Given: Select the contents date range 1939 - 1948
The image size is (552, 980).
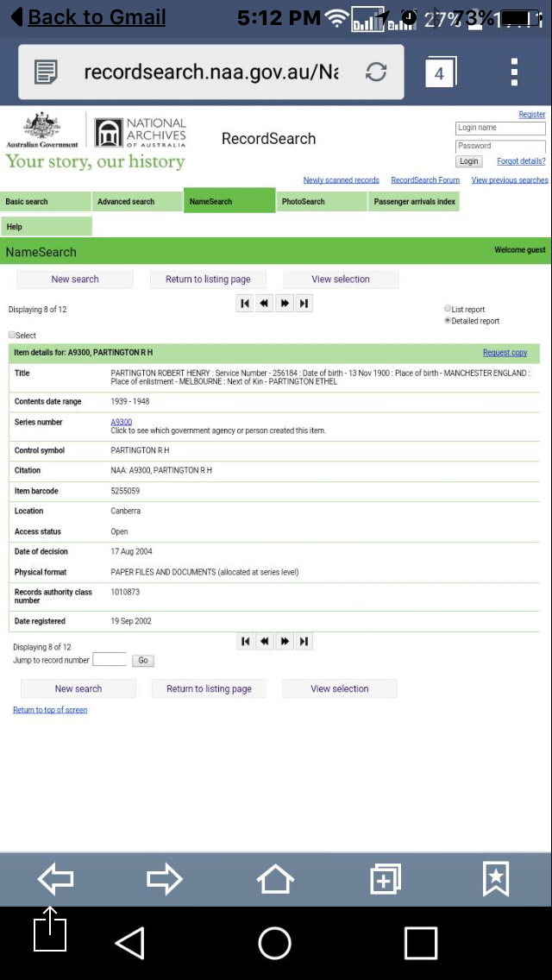Looking at the screenshot, I should click(x=130, y=402).
